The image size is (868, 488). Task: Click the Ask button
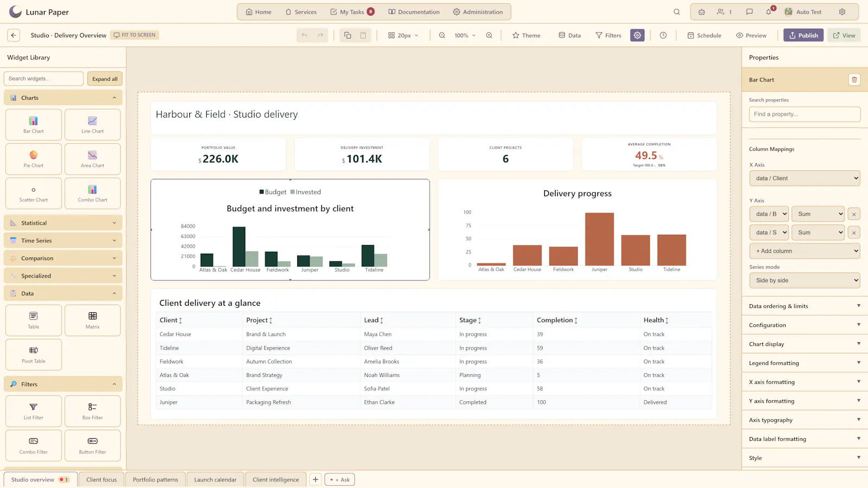click(340, 479)
